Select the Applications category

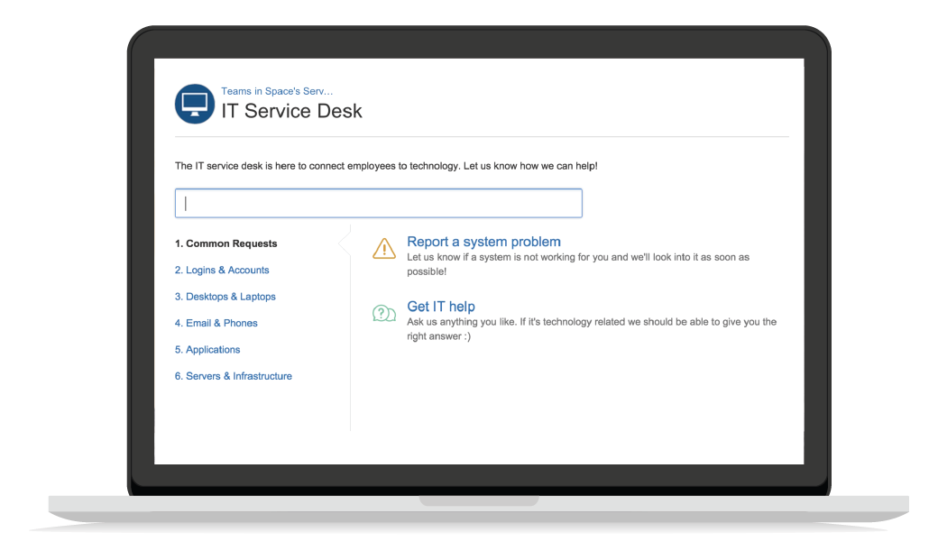tap(207, 350)
